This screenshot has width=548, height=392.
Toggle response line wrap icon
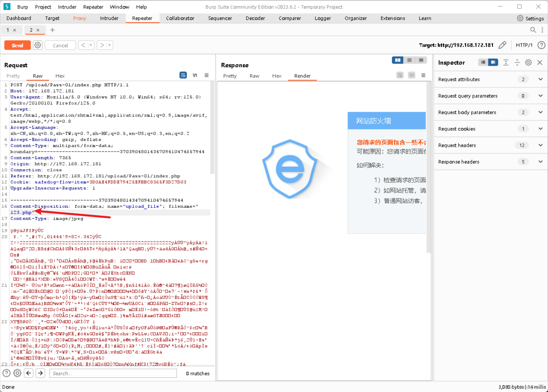(x=400, y=75)
